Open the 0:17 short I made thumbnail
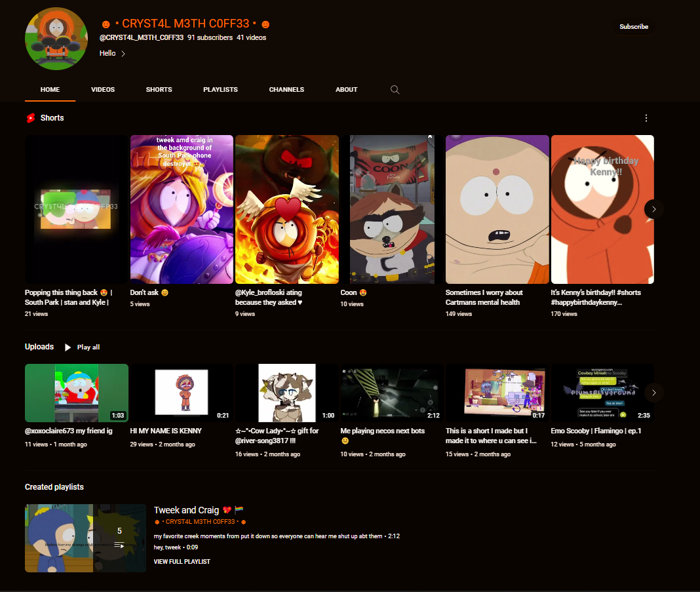The width and height of the screenshot is (700, 592). (497, 393)
